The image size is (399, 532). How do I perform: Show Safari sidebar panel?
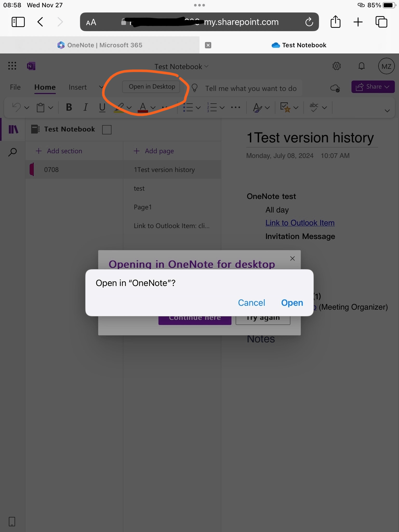18,22
